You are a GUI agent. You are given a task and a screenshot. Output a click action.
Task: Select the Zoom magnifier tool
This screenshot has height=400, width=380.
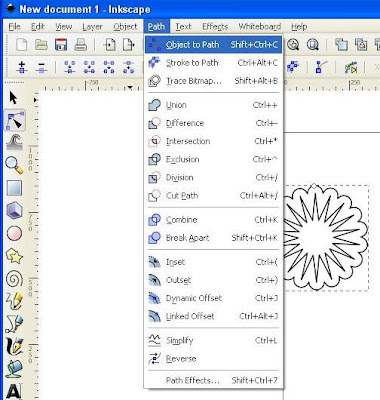[x=14, y=165]
